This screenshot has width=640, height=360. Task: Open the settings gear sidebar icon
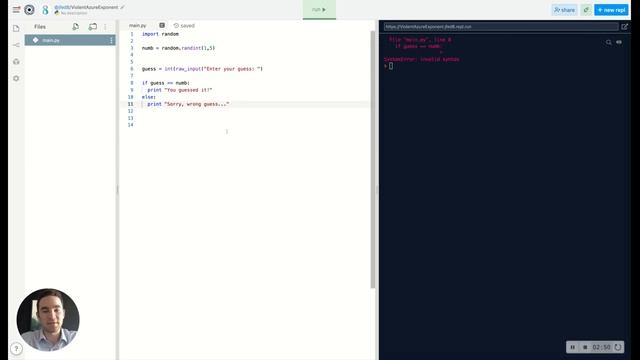pos(16,78)
